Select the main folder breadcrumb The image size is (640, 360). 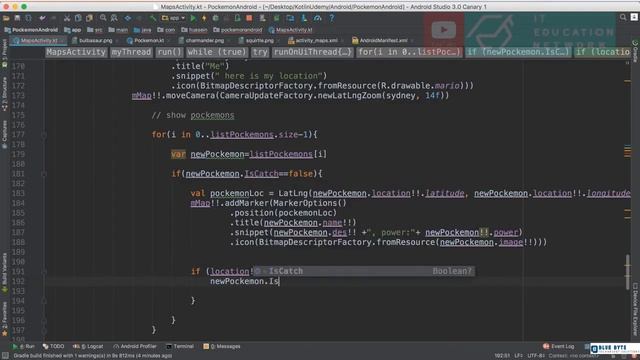click(118, 30)
